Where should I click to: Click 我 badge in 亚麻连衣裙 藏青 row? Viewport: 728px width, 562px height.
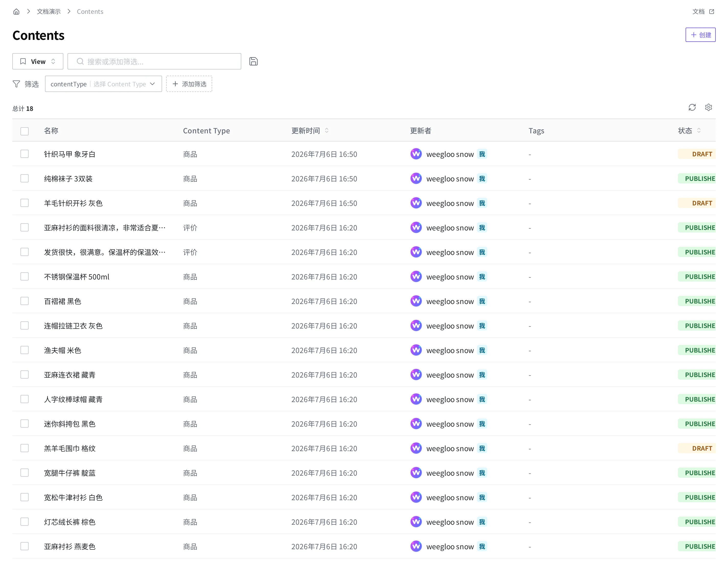[x=482, y=375]
